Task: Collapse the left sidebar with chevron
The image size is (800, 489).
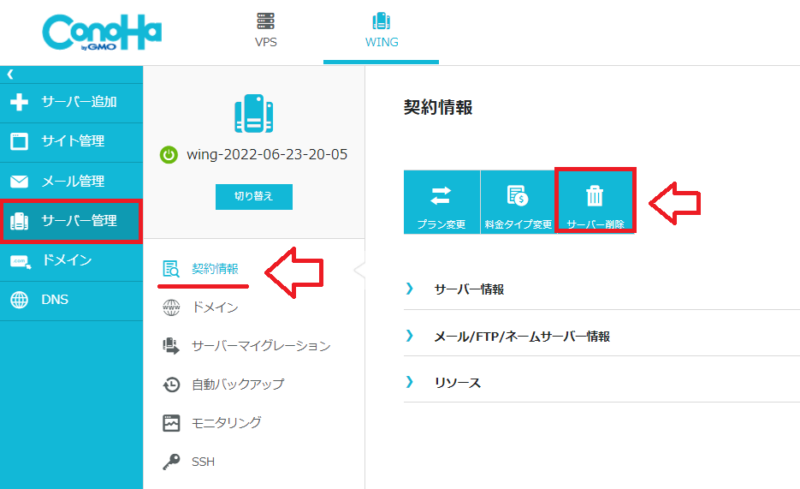Action: pos(9,75)
